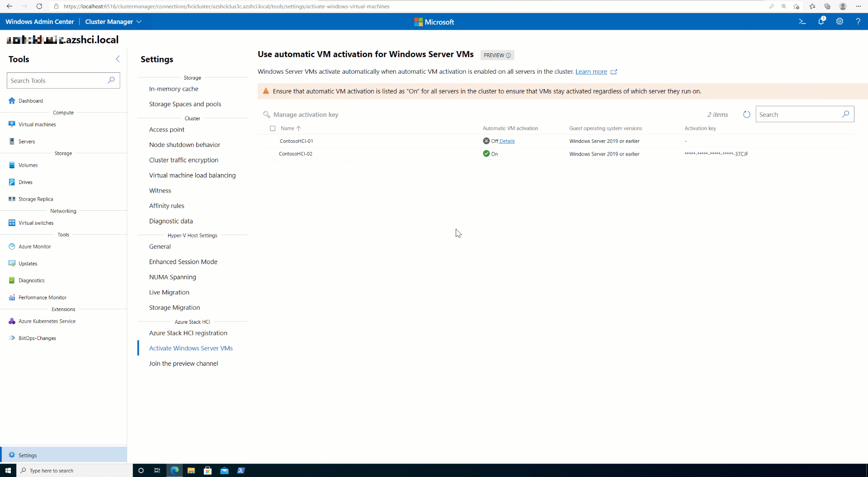Open the notifications bell icon

[821, 21]
